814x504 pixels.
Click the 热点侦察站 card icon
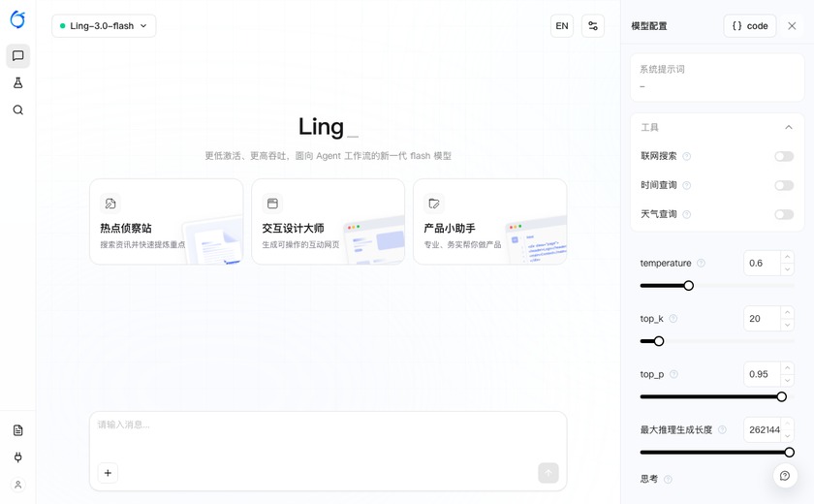click(110, 204)
